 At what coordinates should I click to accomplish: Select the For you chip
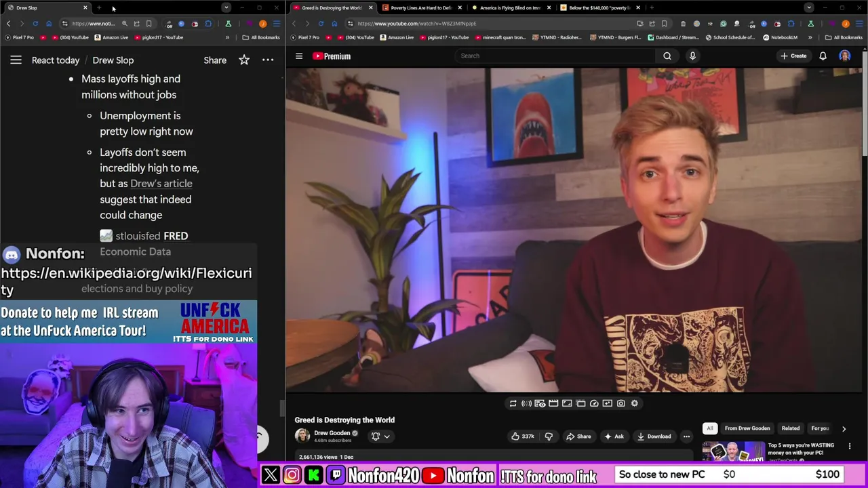(820, 428)
